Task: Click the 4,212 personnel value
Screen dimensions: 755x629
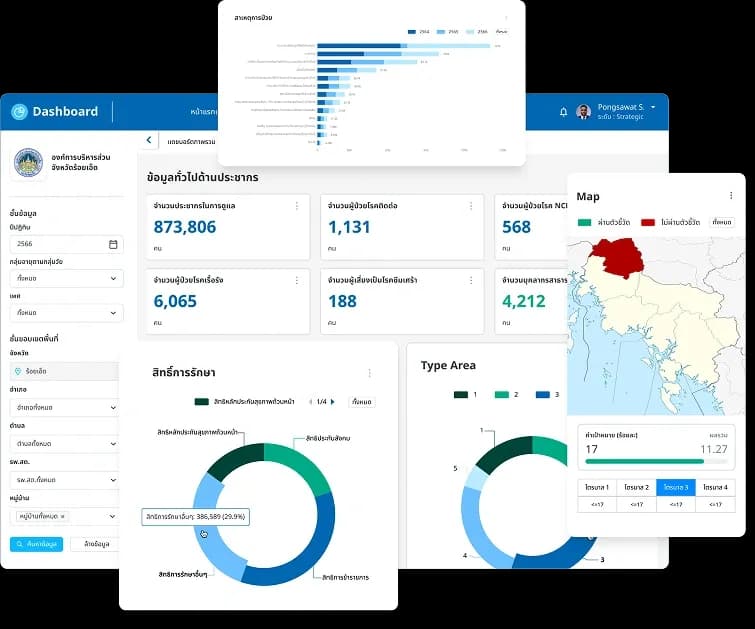Action: point(524,301)
